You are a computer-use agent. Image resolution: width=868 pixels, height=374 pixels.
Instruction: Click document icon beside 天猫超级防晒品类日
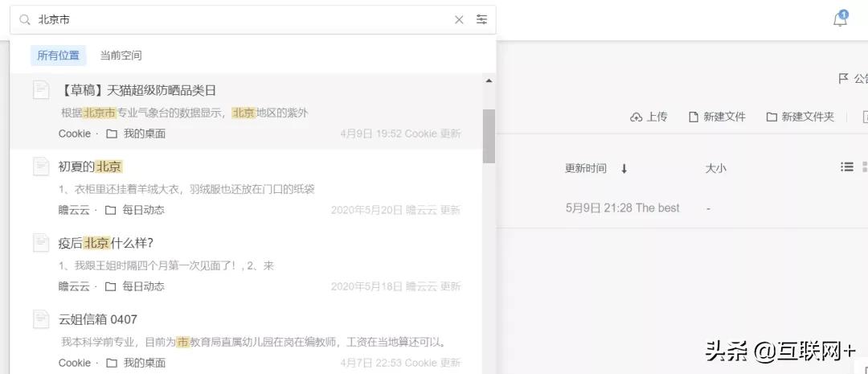pos(41,90)
